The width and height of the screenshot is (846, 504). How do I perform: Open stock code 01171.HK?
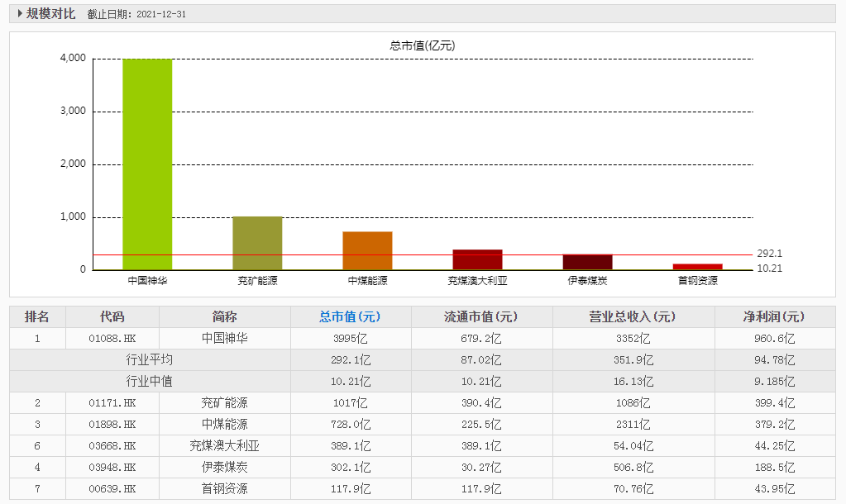112,403
